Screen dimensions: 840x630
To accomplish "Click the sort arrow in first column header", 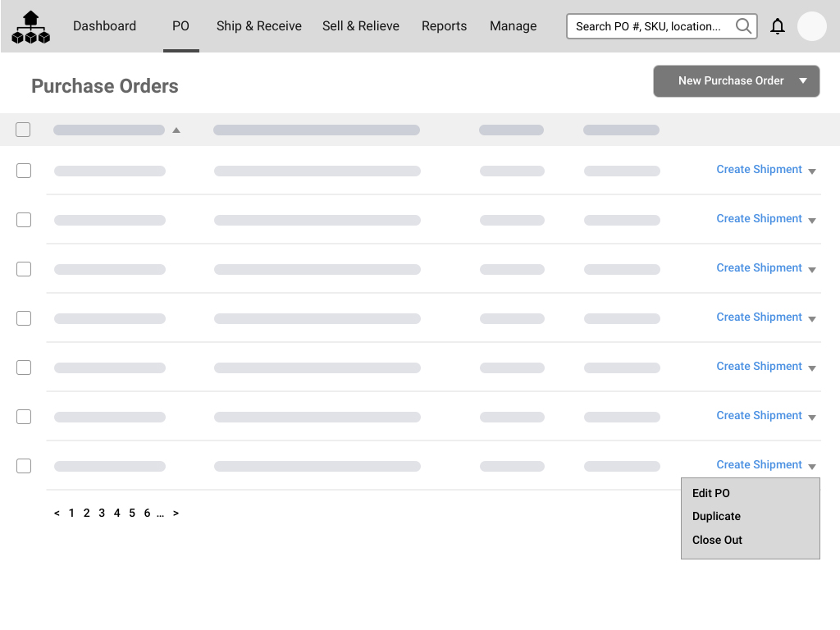I will coord(176,130).
